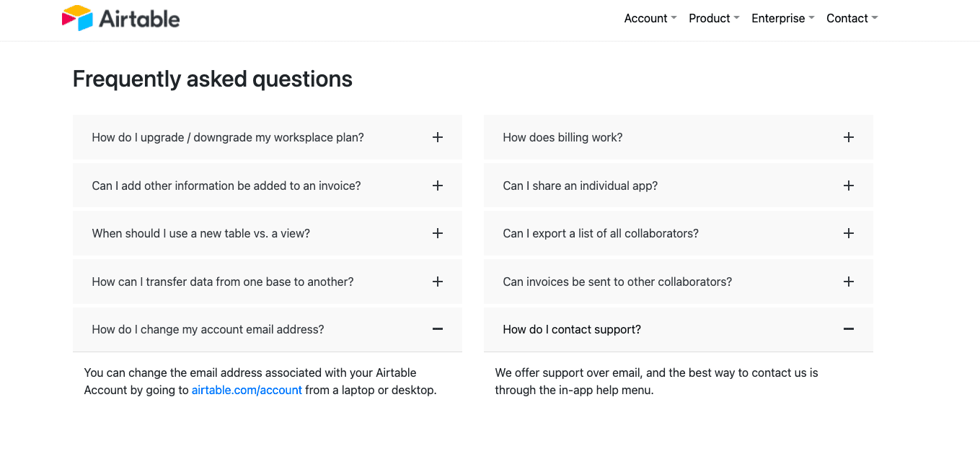980x449 pixels.
Task: Open the Contact menu
Action: [847, 18]
